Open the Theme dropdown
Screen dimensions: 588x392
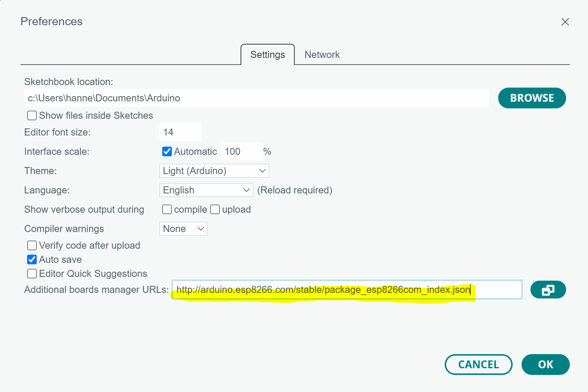(214, 171)
